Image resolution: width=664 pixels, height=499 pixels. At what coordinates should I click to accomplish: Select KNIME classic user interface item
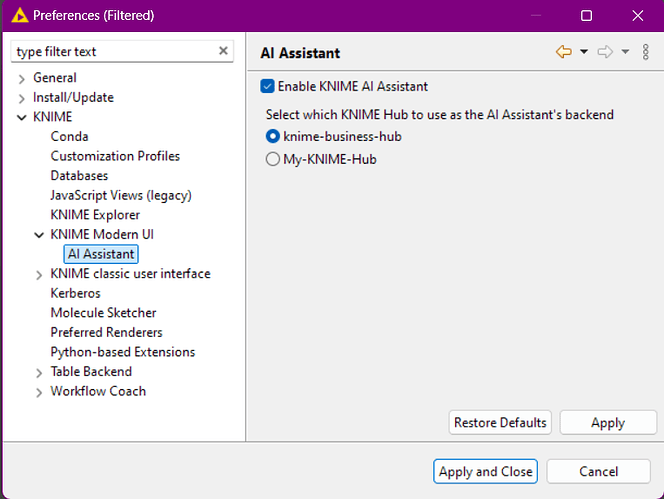[x=130, y=274]
